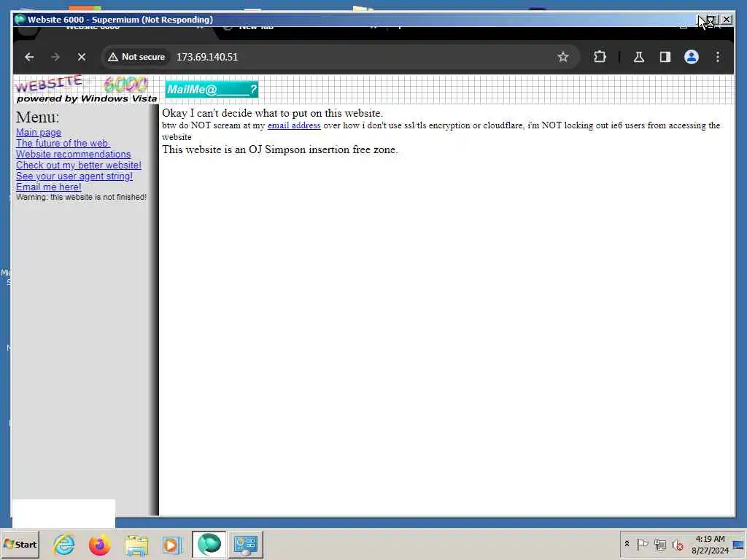Screen dimensions: 747x560
Task: Launch Internet Explorer from the taskbar
Action: click(64, 544)
